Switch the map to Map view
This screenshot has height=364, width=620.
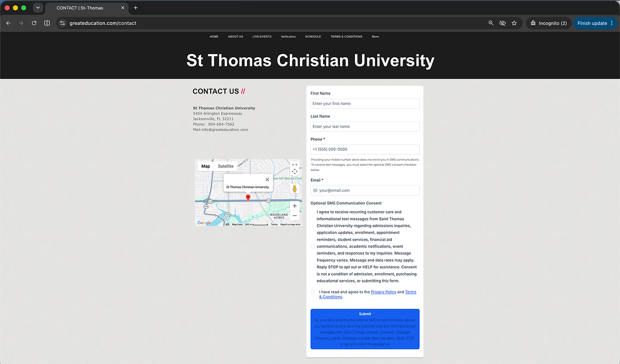pyautogui.click(x=205, y=166)
